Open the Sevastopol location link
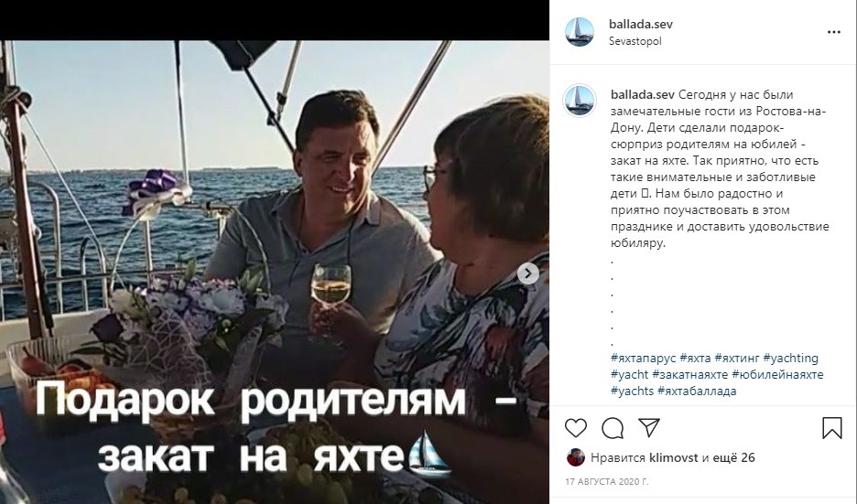Viewport: 857px width, 504px height. tap(635, 41)
